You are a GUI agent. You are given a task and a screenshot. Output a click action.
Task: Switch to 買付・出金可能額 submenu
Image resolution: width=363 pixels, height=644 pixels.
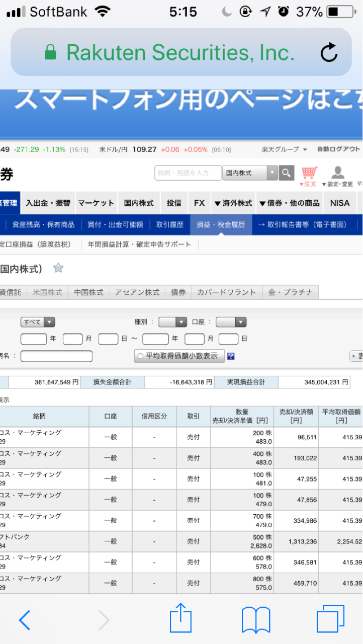click(115, 225)
